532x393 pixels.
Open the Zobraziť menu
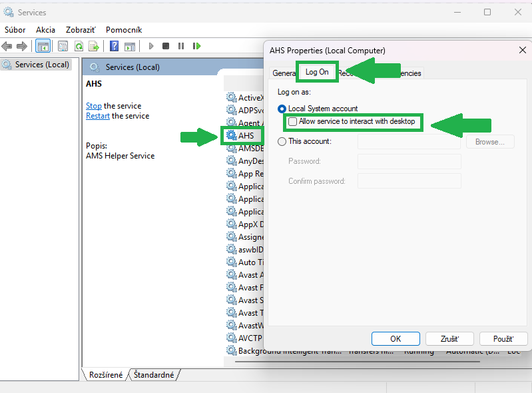pos(81,30)
